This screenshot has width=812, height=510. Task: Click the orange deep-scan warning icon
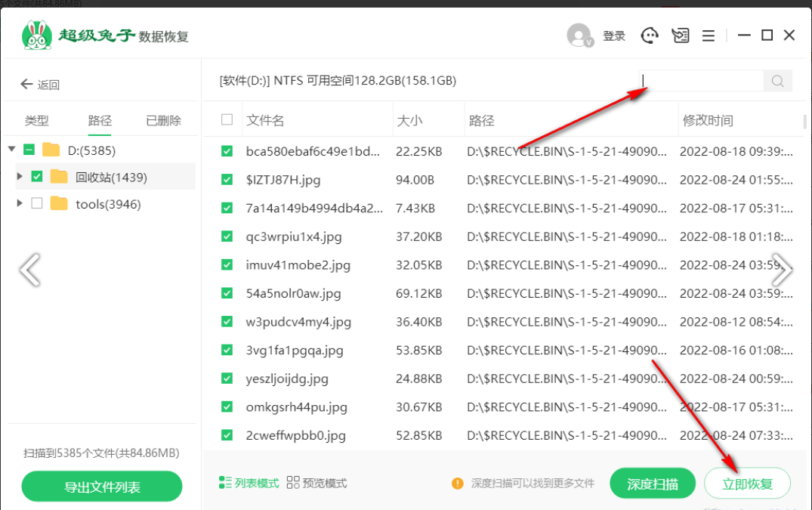click(x=457, y=483)
